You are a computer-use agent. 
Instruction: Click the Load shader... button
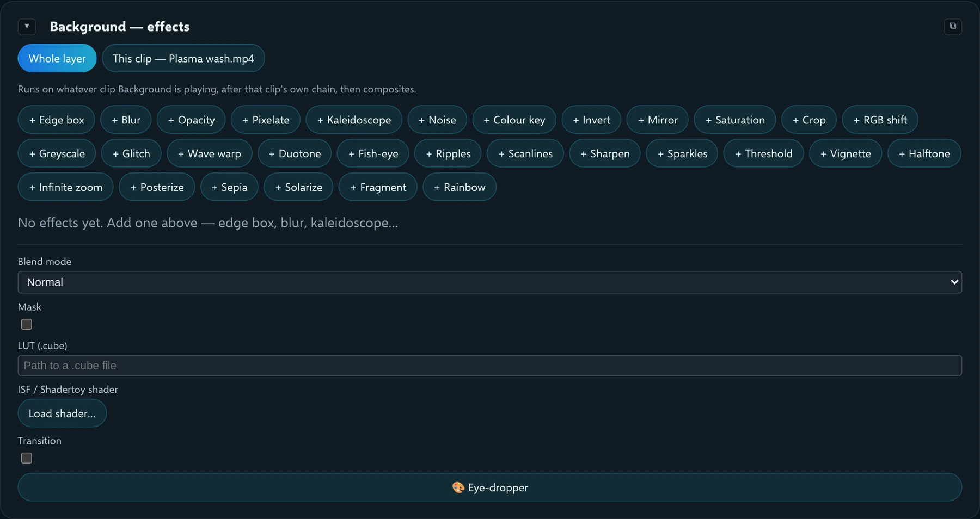tap(62, 413)
